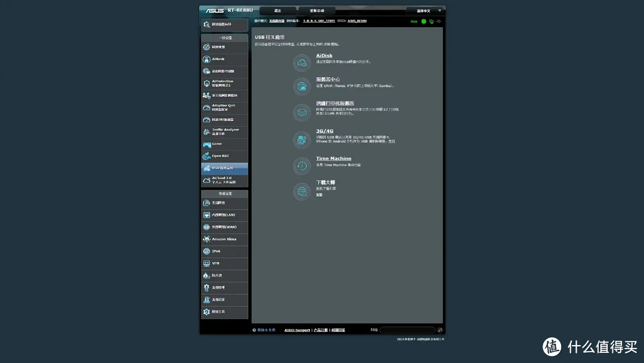Screen dimensions: 644x363
Task: Click the AiDisk cloud circle icon
Action: coord(302,63)
